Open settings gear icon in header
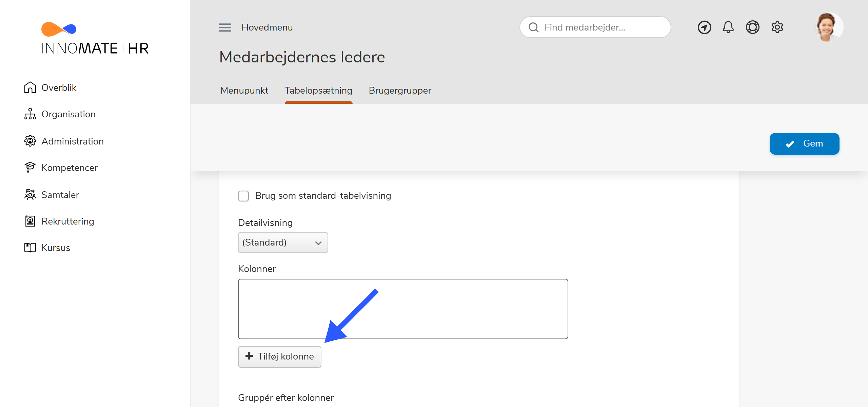The width and height of the screenshot is (868, 407). [x=777, y=27]
